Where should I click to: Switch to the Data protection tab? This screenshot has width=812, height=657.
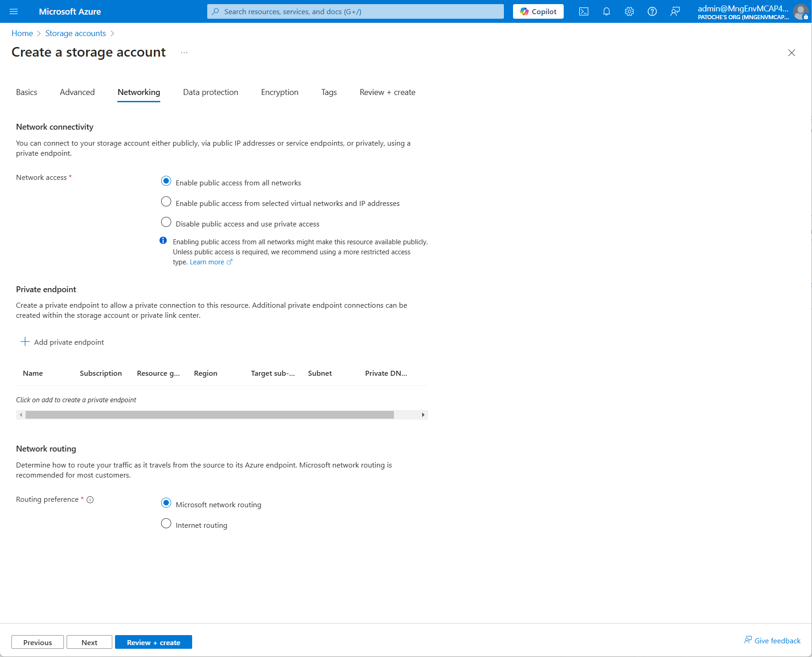click(210, 92)
